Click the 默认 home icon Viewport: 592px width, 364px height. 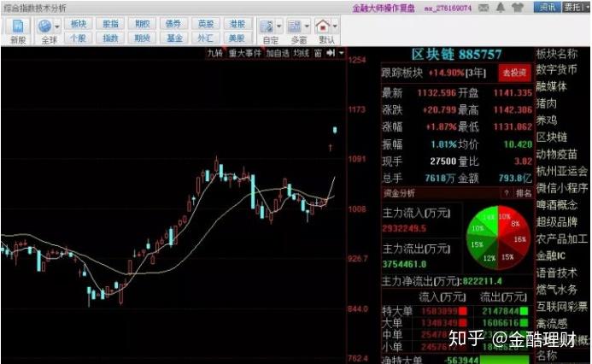coord(322,26)
